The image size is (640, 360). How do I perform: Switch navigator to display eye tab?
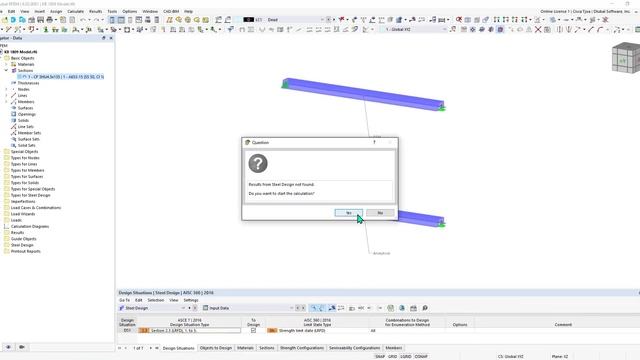pyautogui.click(x=8, y=347)
